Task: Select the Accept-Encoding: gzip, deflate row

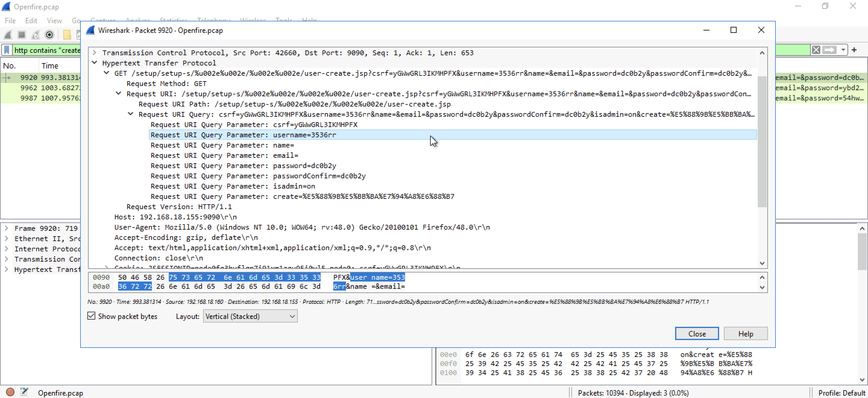Action: pyautogui.click(x=435, y=237)
